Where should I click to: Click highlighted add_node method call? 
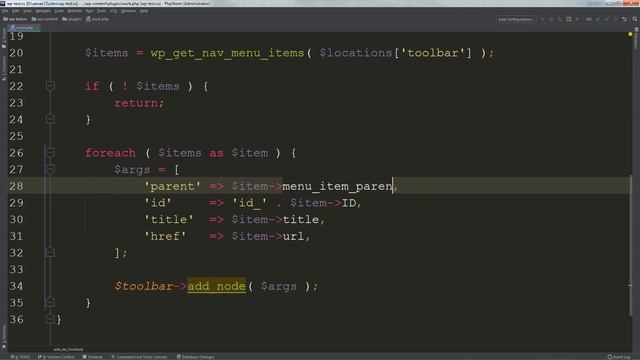(x=216, y=286)
